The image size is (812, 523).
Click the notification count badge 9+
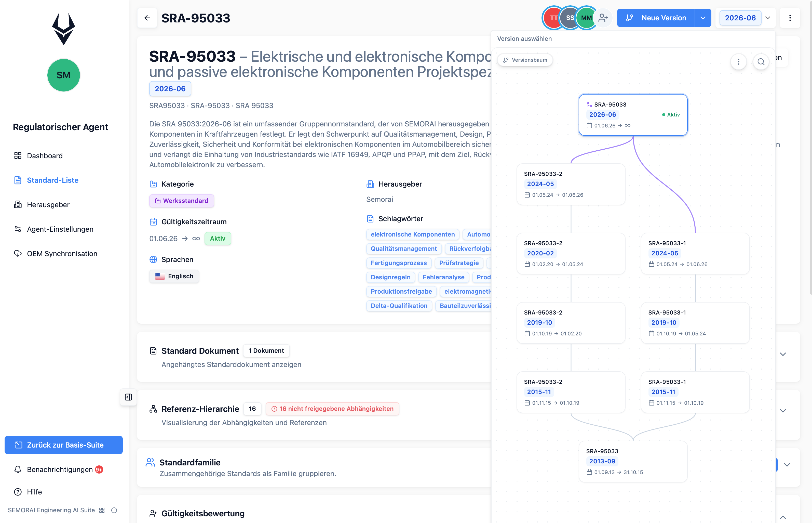(x=99, y=470)
